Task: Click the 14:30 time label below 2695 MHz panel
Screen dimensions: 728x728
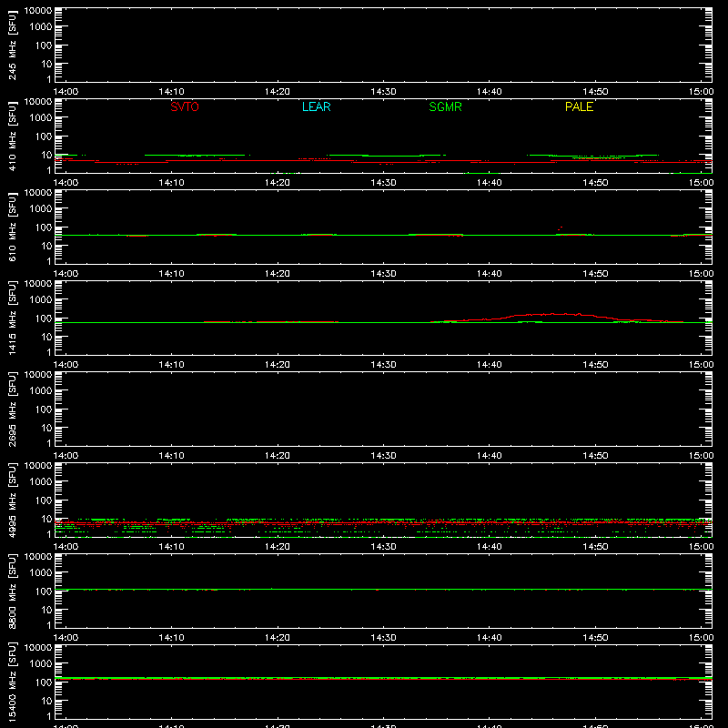Action: coord(383,456)
